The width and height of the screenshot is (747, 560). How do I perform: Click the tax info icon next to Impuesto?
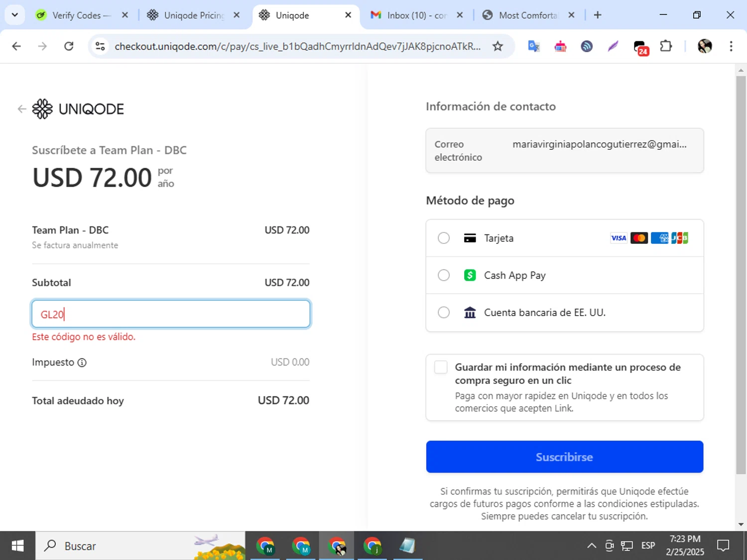click(x=82, y=362)
